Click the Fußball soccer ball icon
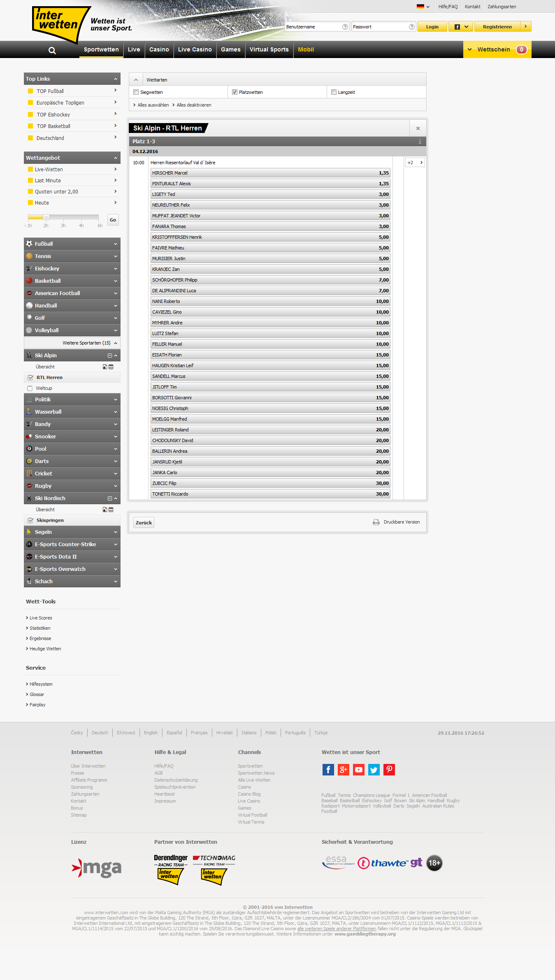Screen dimensions: 555x980 pyautogui.click(x=29, y=244)
